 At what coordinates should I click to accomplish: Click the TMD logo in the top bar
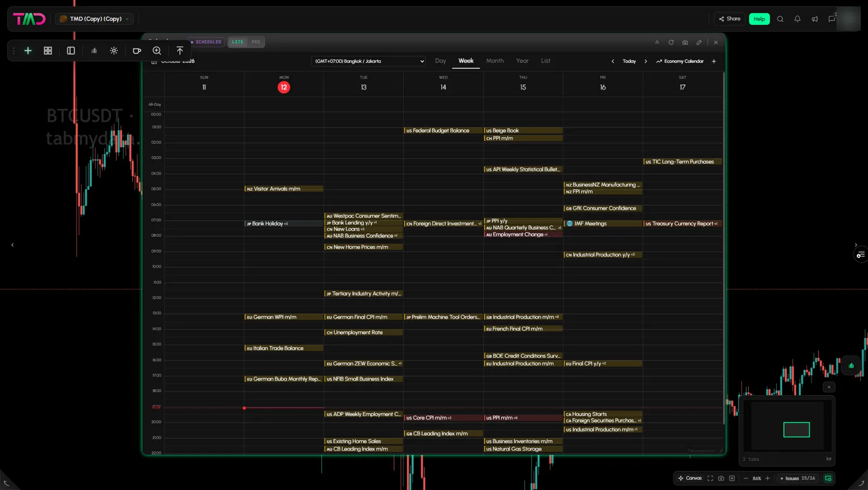click(x=29, y=19)
